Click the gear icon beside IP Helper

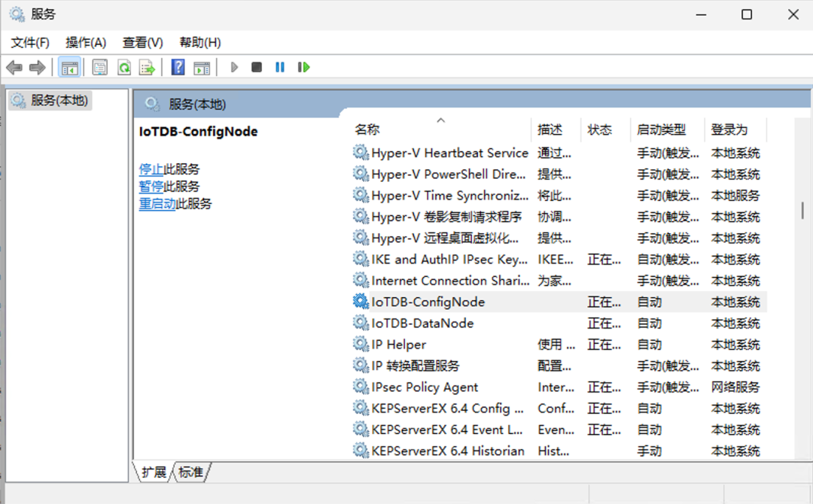(x=361, y=344)
